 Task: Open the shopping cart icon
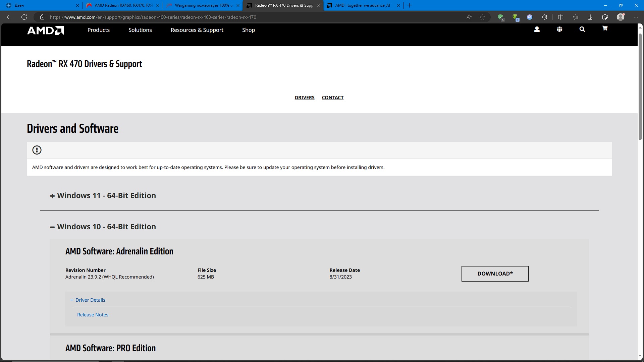(605, 28)
